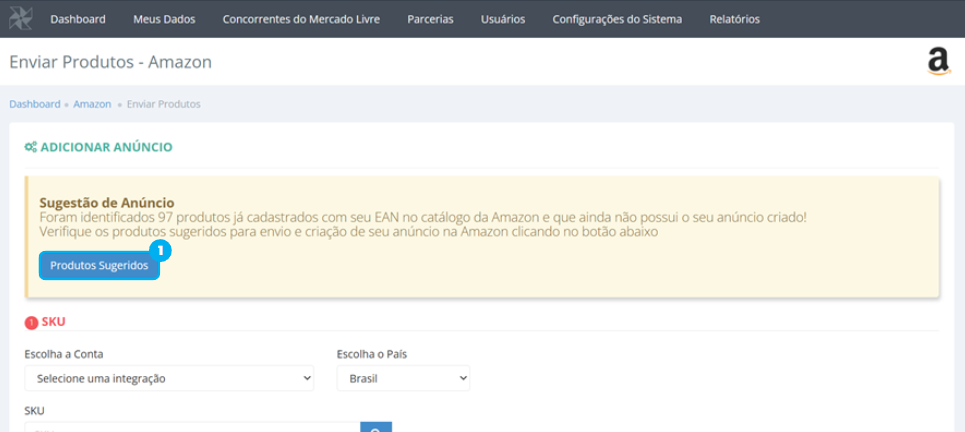Viewport: 965px width, 432px height.
Task: Click the Enviar Produtos - Amazon page title
Action: (110, 62)
